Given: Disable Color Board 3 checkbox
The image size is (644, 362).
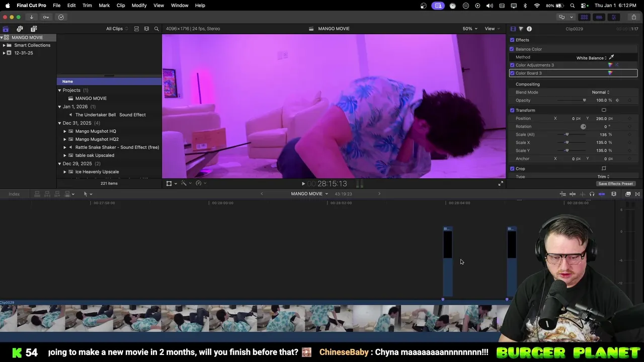Looking at the screenshot, I should pos(512,73).
